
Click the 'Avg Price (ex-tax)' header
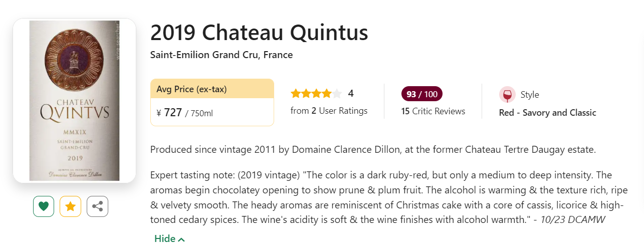191,89
